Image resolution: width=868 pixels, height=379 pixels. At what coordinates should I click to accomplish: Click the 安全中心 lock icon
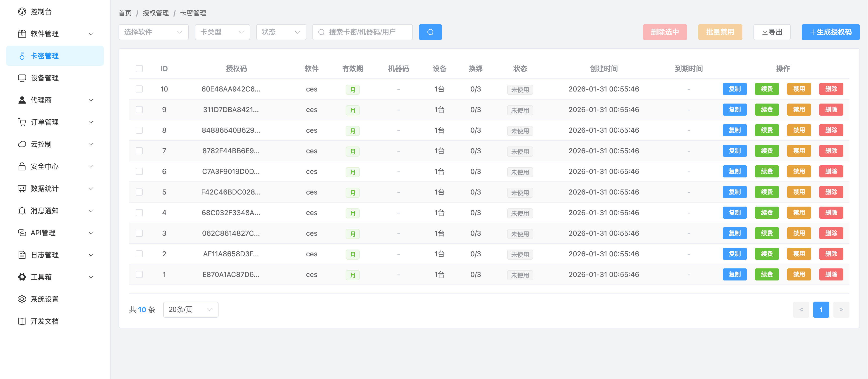(22, 167)
